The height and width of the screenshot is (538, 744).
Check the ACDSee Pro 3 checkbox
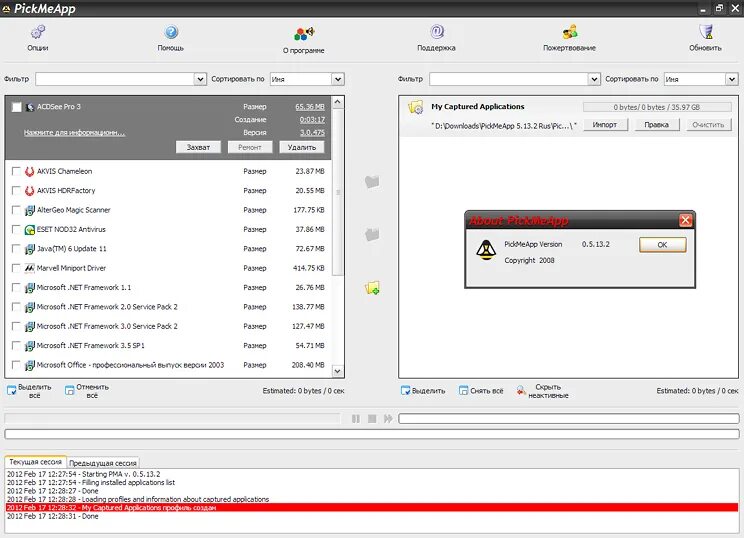[x=17, y=107]
